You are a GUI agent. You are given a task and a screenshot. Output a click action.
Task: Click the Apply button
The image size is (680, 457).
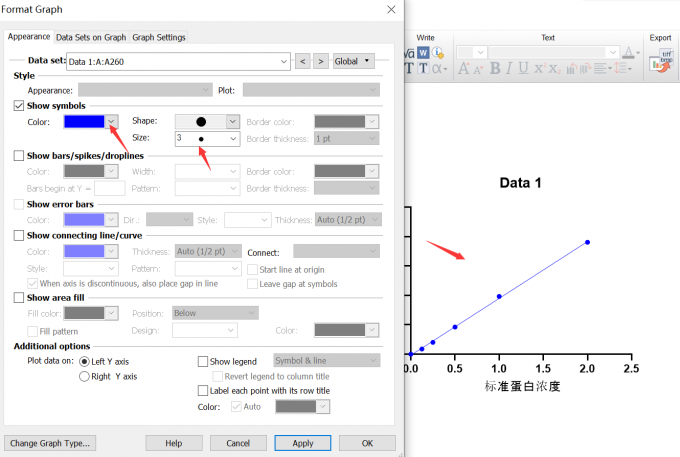[303, 442]
